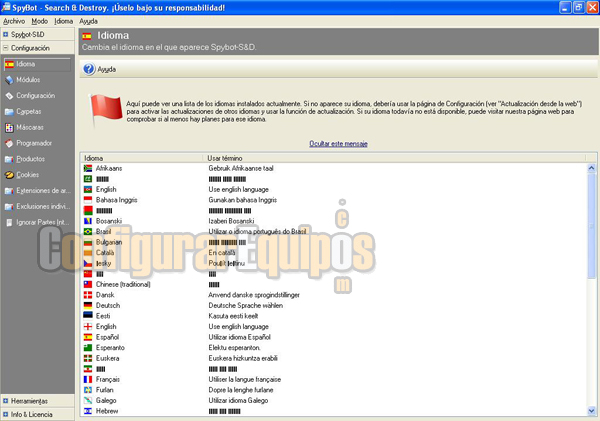Open the Programador scheduler icon

click(9, 143)
